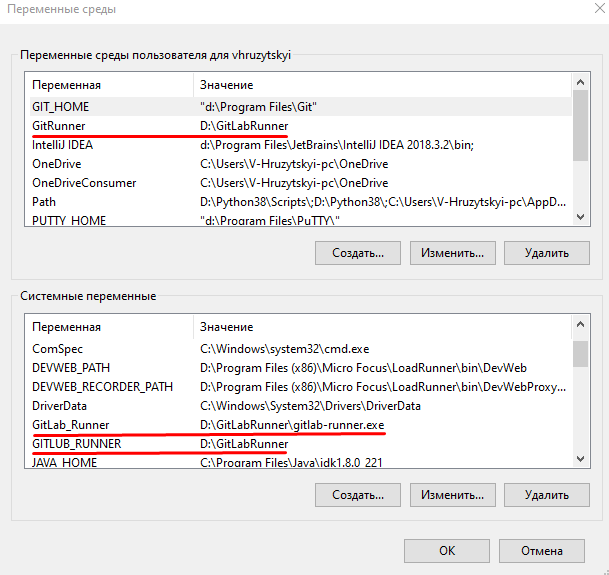
Task: Cancel dialog with Отмена button
Action: tap(542, 551)
